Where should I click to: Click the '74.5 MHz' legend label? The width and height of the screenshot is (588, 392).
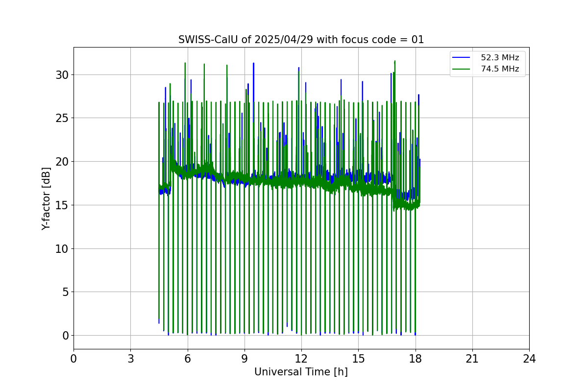point(500,69)
